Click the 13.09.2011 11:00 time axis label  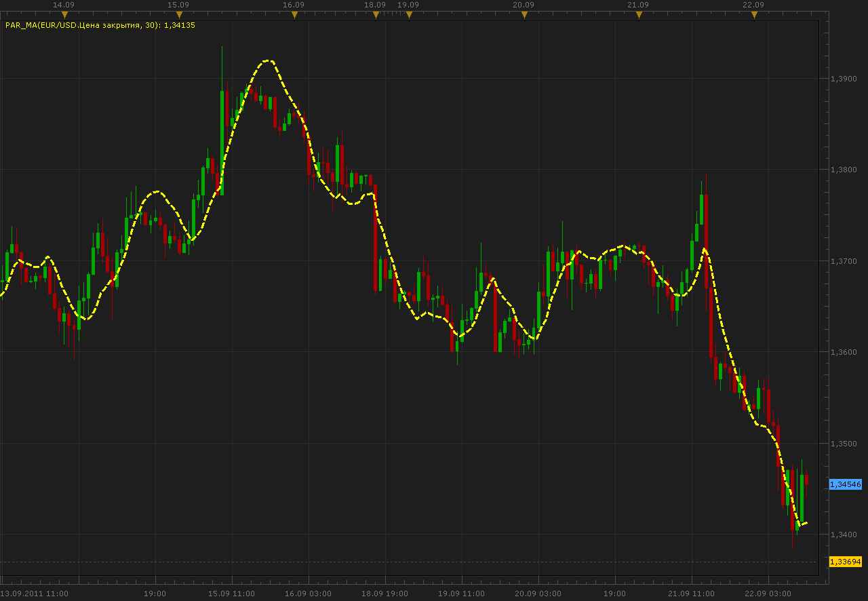coord(34,594)
